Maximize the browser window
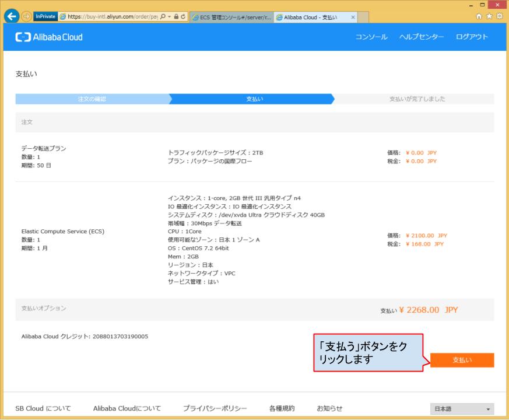 pyautogui.click(x=482, y=5)
